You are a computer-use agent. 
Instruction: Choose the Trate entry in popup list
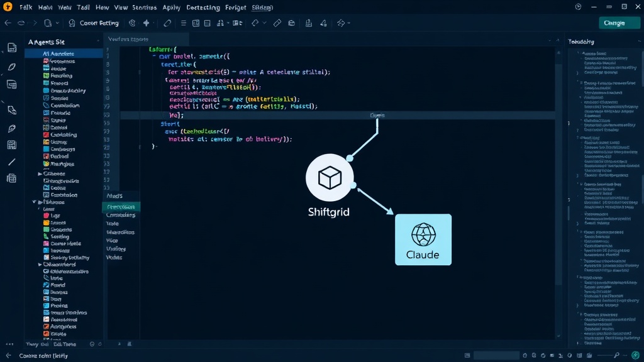coord(113,224)
